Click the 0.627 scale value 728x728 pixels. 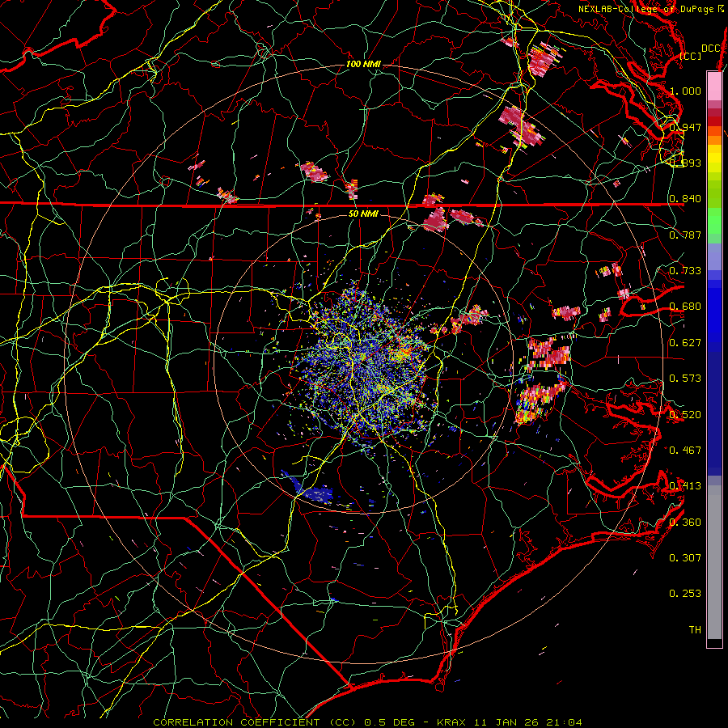[685, 343]
